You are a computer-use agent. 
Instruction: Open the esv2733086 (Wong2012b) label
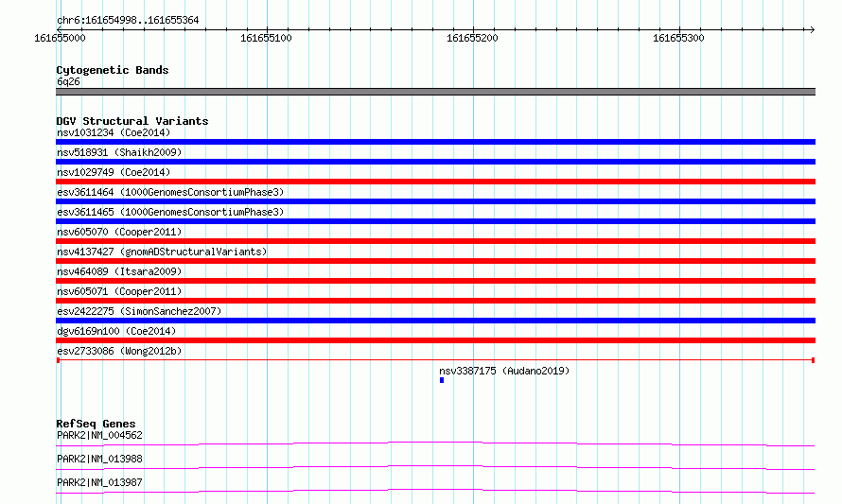(x=119, y=351)
